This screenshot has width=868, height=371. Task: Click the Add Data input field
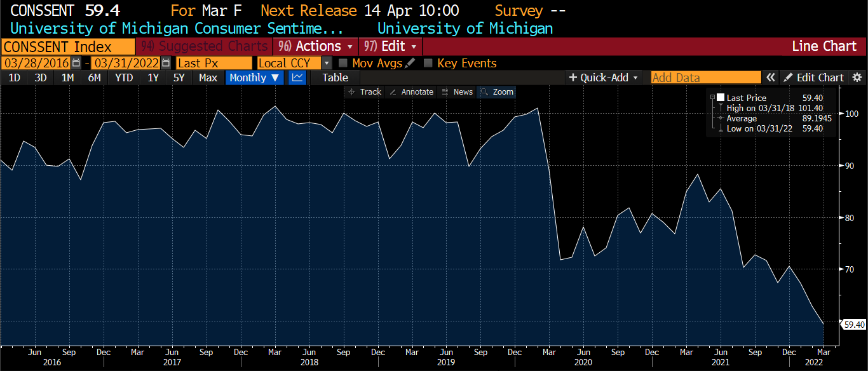705,78
